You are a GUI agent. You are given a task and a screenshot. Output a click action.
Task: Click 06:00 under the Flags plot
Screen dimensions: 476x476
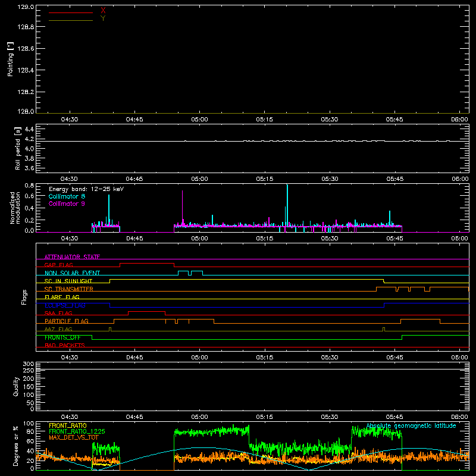pos(459,358)
